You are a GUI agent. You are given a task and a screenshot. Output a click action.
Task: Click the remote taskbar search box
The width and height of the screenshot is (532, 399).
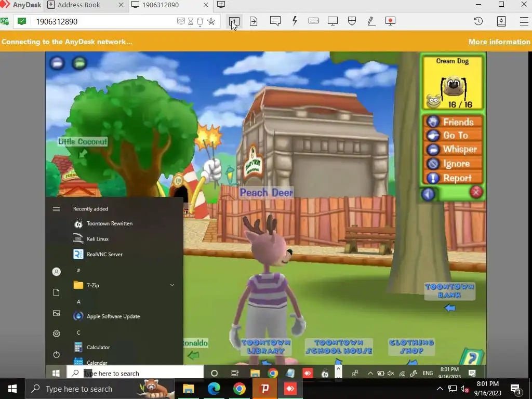point(135,373)
